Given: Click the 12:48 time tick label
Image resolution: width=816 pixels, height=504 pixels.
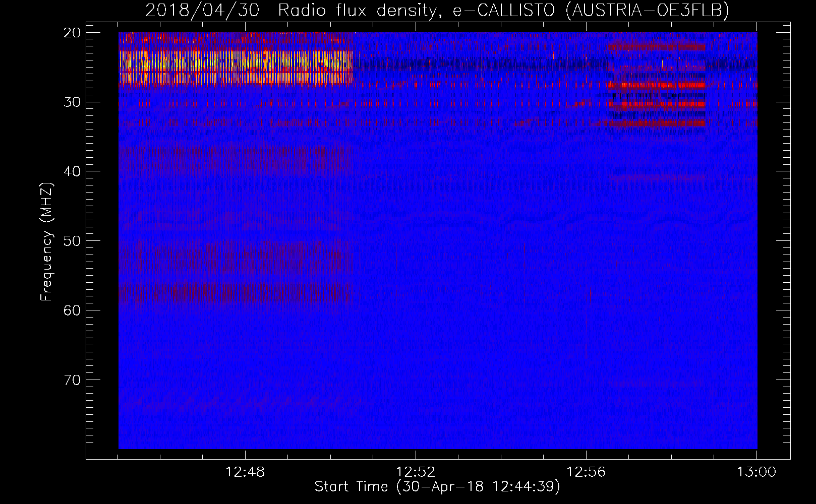Looking at the screenshot, I should coord(245,472).
